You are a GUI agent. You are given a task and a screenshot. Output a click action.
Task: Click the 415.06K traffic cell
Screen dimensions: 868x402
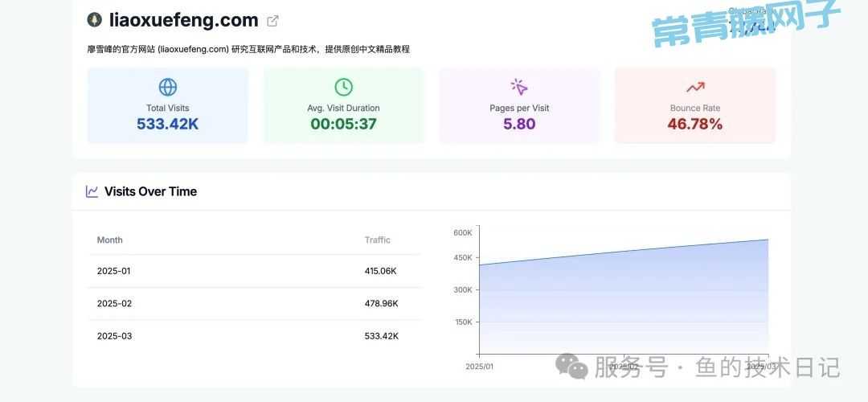pos(381,271)
